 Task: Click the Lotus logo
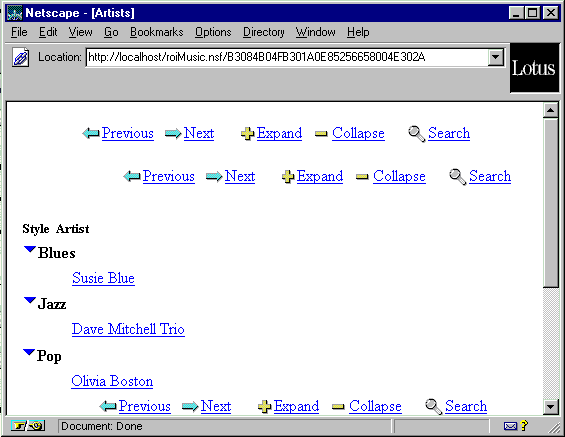(x=534, y=68)
